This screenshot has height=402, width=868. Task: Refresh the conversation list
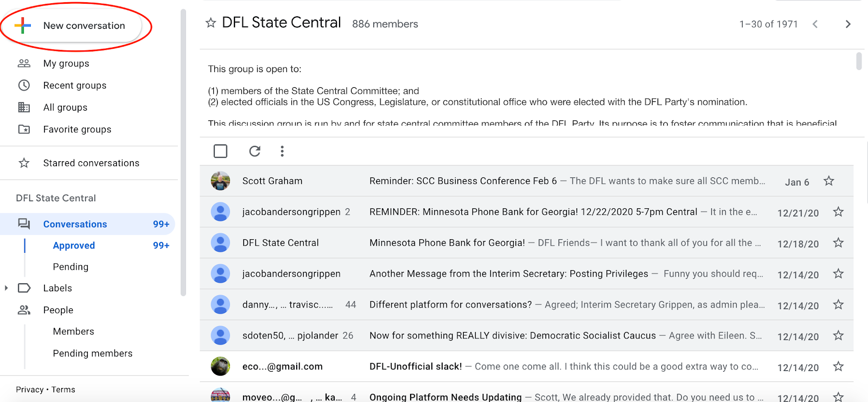[254, 151]
